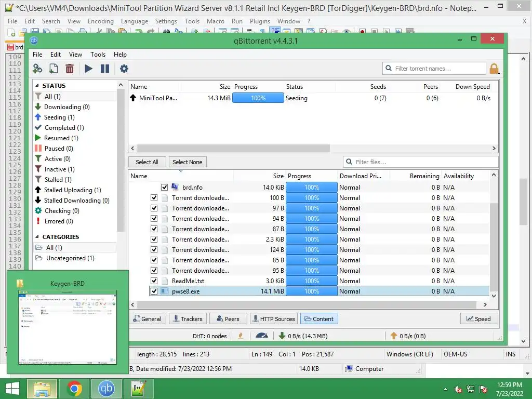Click the Keygen-BRD folder preview thumbnail

point(68,327)
